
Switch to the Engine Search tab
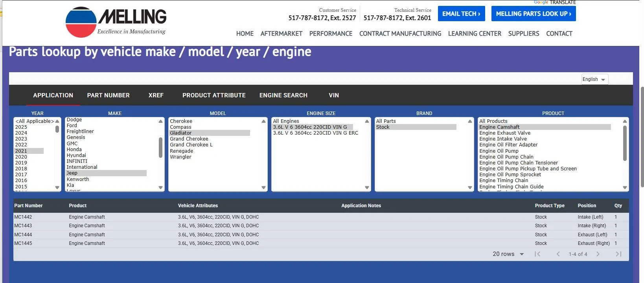283,95
